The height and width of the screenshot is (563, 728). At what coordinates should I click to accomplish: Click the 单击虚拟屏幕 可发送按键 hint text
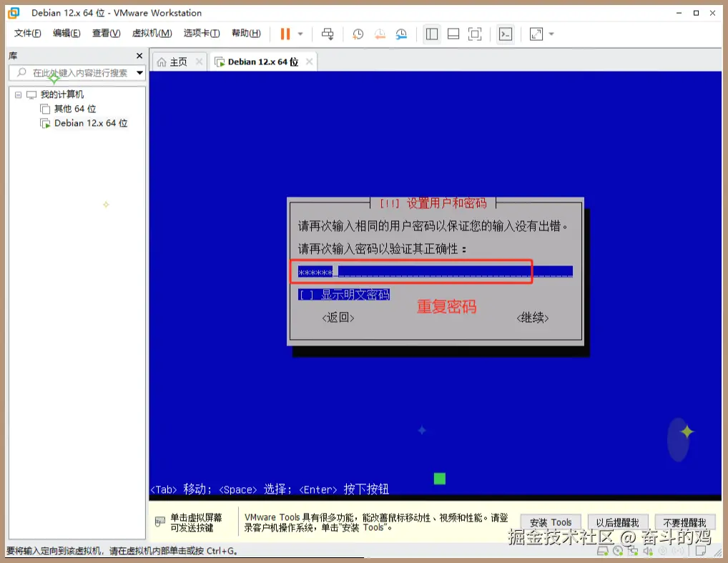(196, 523)
